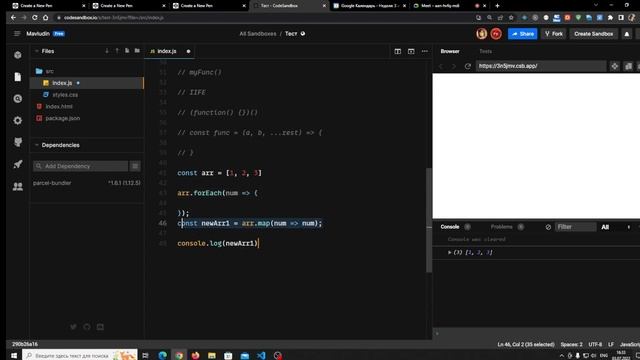
Task: Click the new folder icon in Files header
Action: 137,51
